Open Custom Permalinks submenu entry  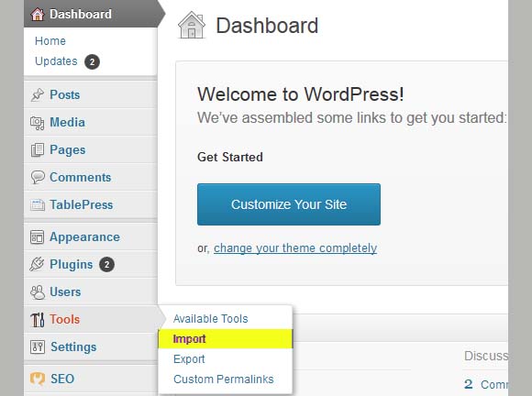(224, 379)
